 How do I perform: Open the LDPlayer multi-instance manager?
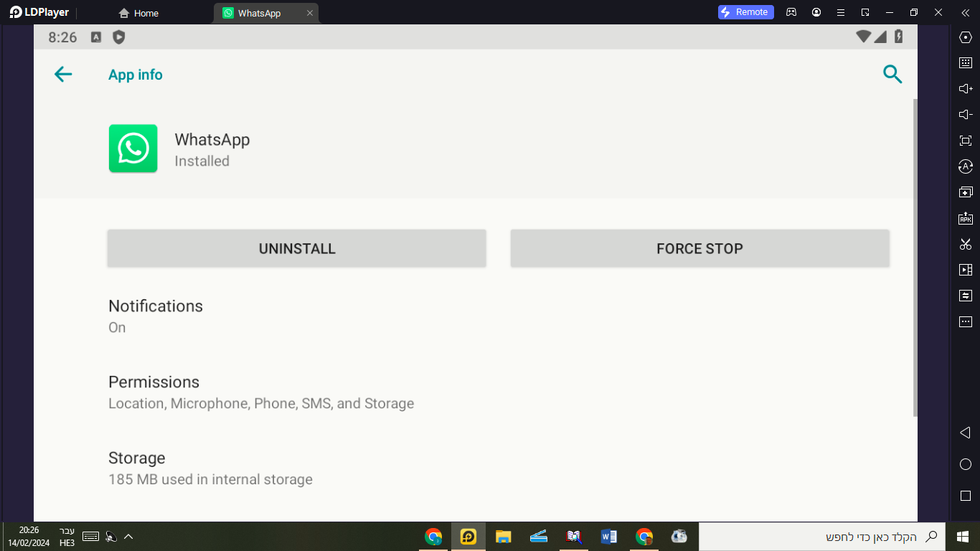point(966,192)
